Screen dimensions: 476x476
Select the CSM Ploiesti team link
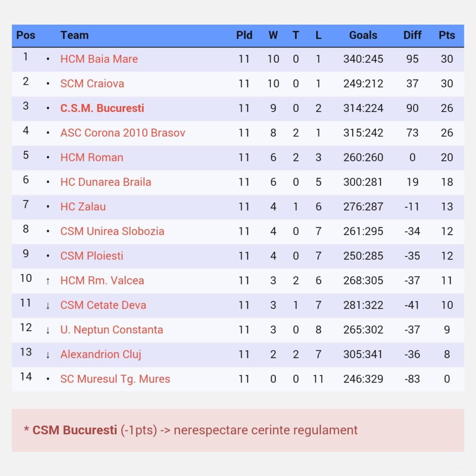tap(92, 256)
